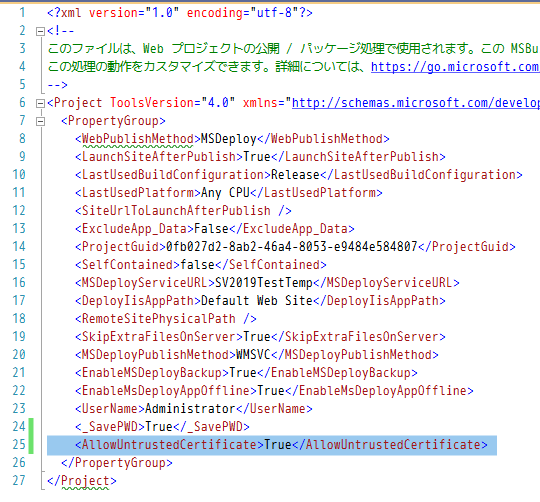Click the Default Web Site path value
This screenshot has width=540, height=502.
pyautogui.click(x=257, y=301)
